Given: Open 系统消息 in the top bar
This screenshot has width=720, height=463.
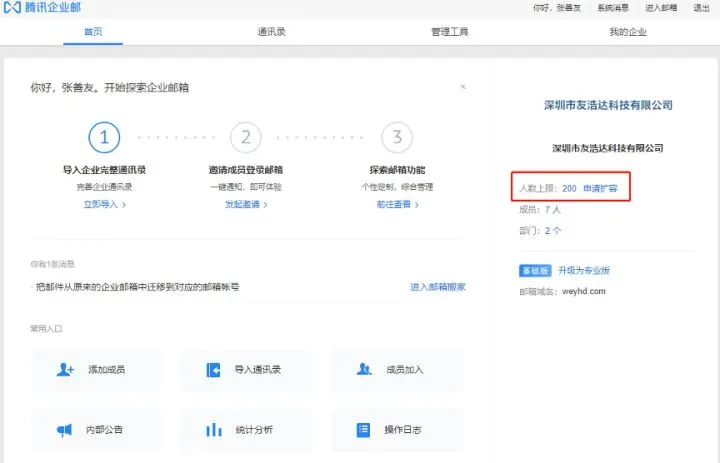Looking at the screenshot, I should 613,7.
